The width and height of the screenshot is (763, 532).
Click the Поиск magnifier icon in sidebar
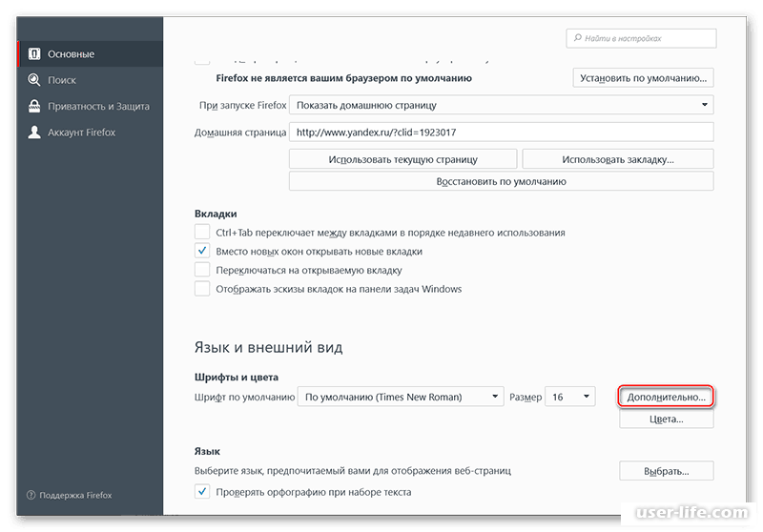(34, 80)
